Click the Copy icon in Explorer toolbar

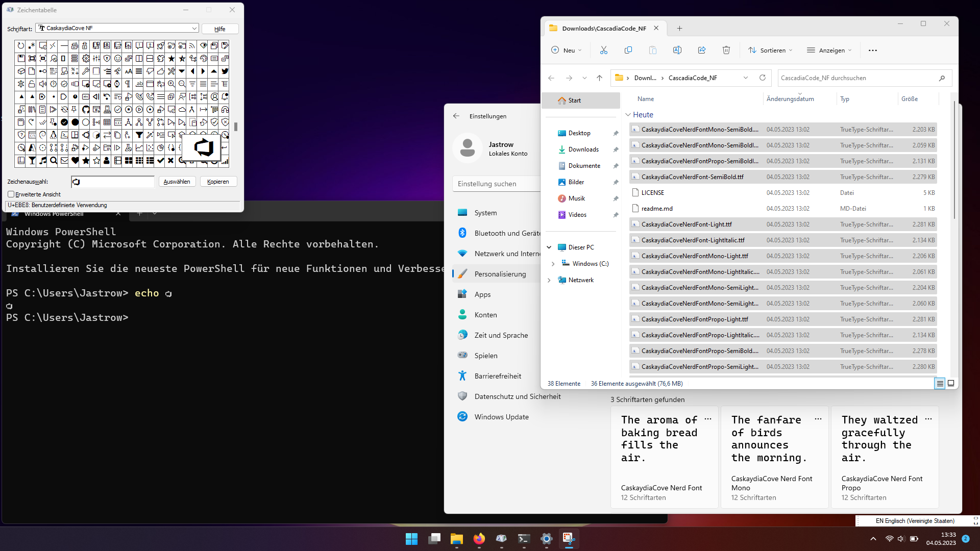pyautogui.click(x=628, y=50)
